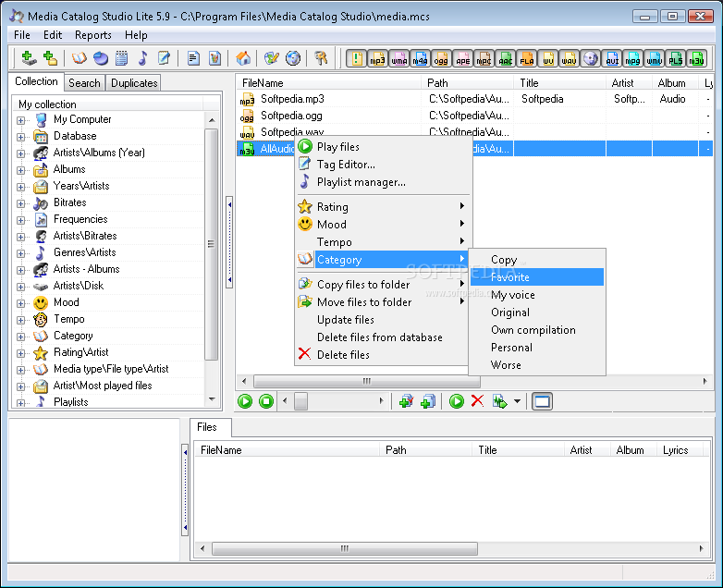The image size is (723, 588).
Task: Choose Delete files in the context menu
Action: (x=383, y=355)
